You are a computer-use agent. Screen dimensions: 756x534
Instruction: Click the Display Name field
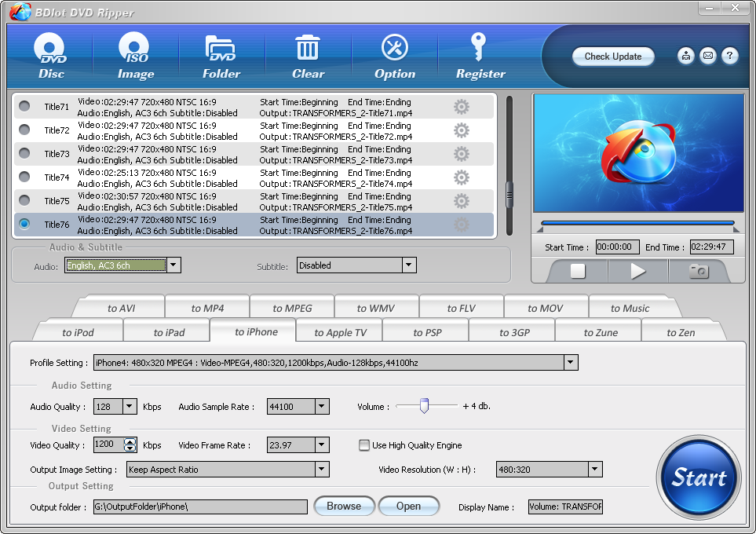pyautogui.click(x=565, y=507)
